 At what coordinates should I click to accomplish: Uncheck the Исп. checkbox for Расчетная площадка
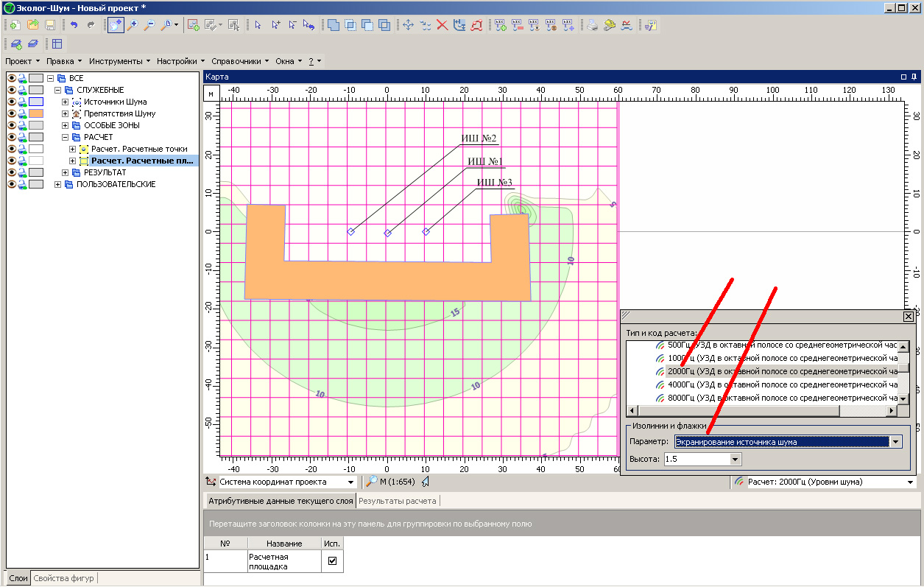(332, 561)
